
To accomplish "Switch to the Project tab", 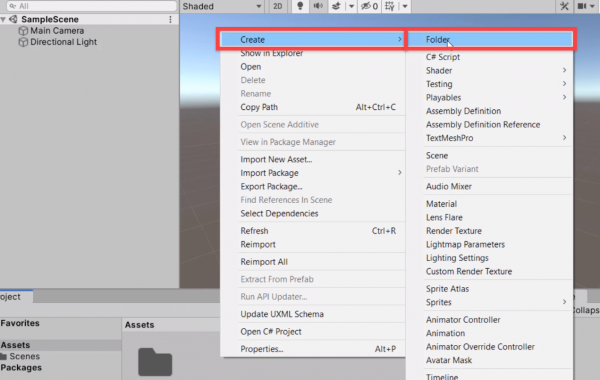I will tap(16, 297).
